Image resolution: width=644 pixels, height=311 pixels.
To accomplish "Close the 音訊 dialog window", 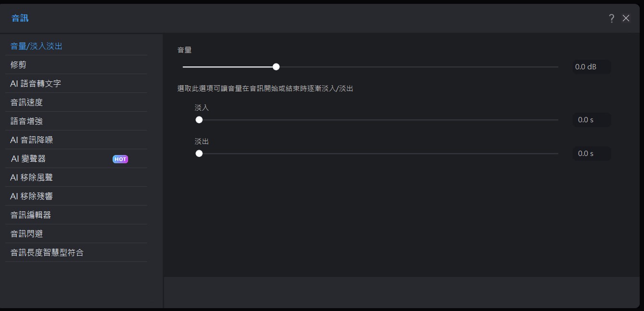I will (626, 18).
